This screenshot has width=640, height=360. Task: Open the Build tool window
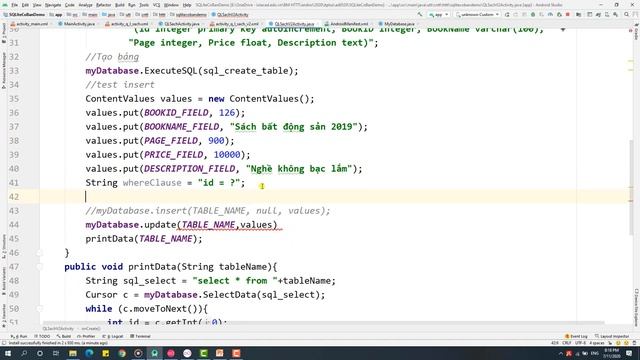pos(64,336)
